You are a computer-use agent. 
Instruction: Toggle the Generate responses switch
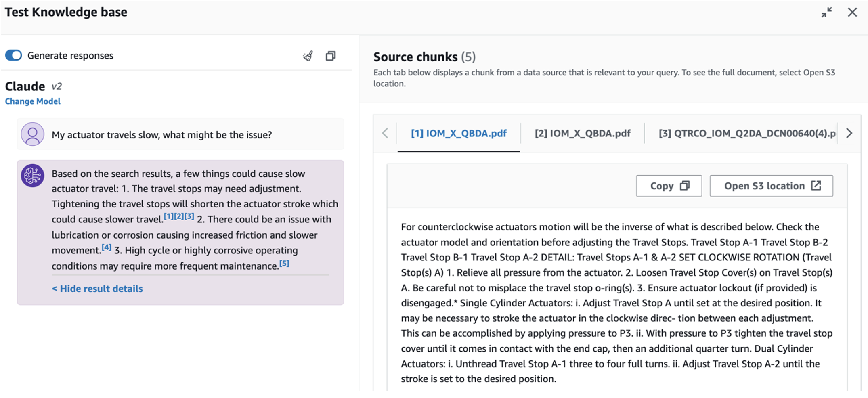[x=14, y=55]
